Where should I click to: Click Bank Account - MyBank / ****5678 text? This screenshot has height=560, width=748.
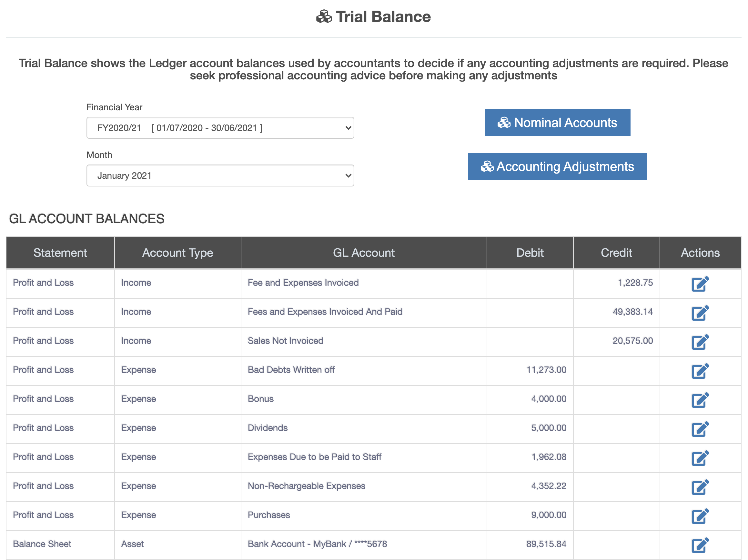[x=317, y=545]
